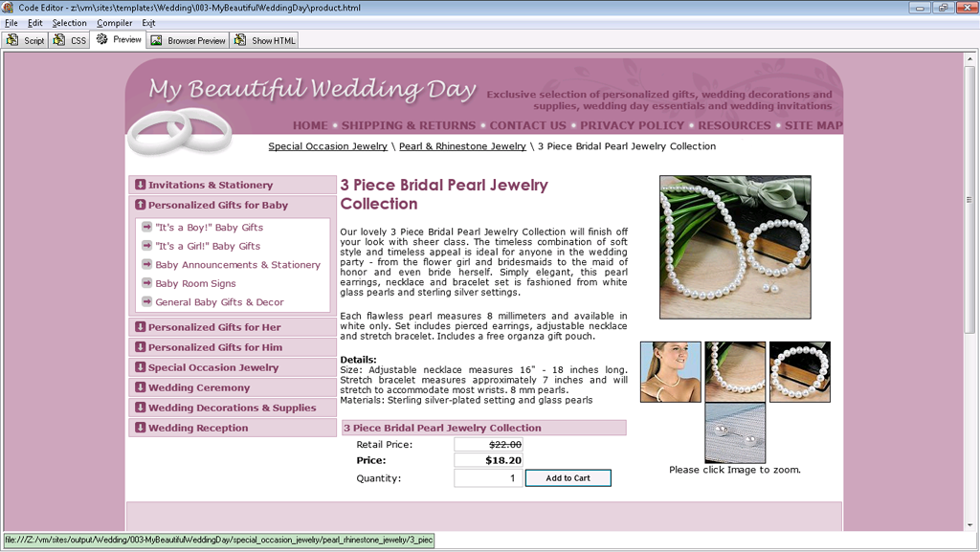Click arrow icon beside "It's a Boy!" Baby Gifts
Viewport: 980px width, 552px height.
146,227
